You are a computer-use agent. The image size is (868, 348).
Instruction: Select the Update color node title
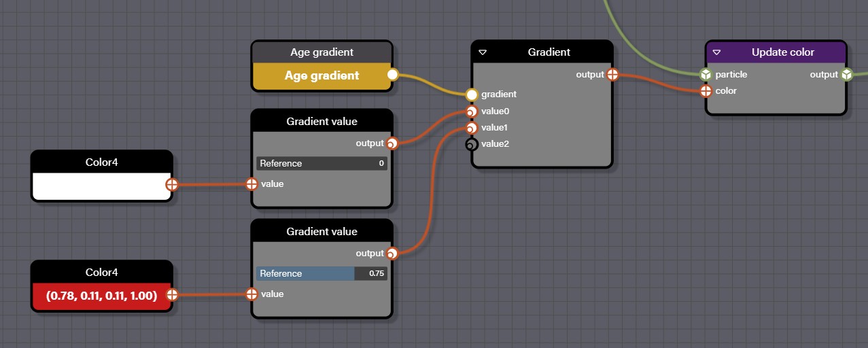(782, 52)
